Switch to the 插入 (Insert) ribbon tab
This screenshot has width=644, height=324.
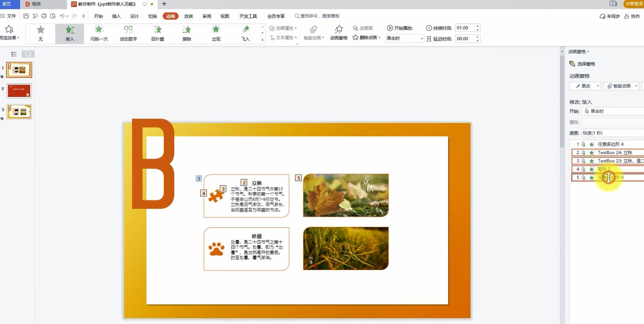pos(115,16)
